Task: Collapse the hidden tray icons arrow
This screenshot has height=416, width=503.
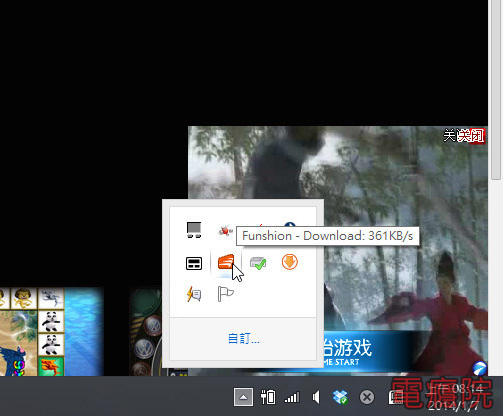Action: point(243,397)
